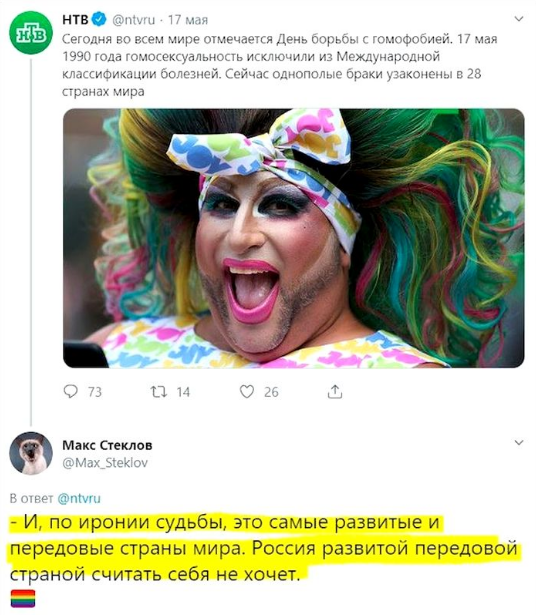
Task: Click the rainbow flag emoji
Action: (22, 599)
